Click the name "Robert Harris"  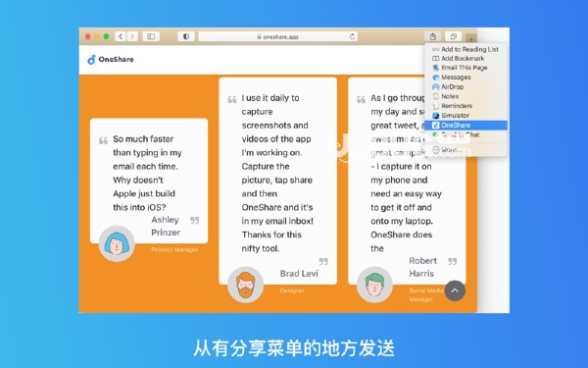pos(422,267)
